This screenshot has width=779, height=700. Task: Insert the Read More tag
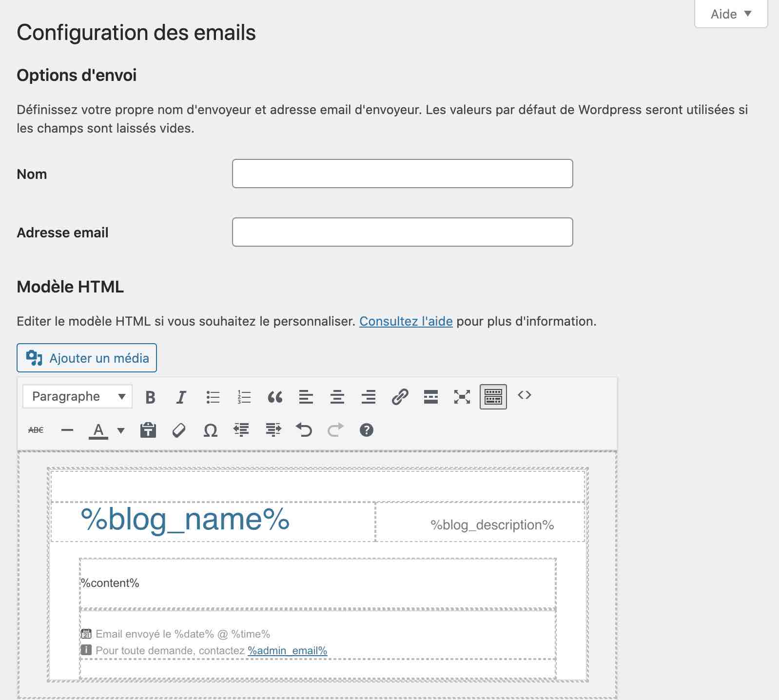click(x=431, y=397)
